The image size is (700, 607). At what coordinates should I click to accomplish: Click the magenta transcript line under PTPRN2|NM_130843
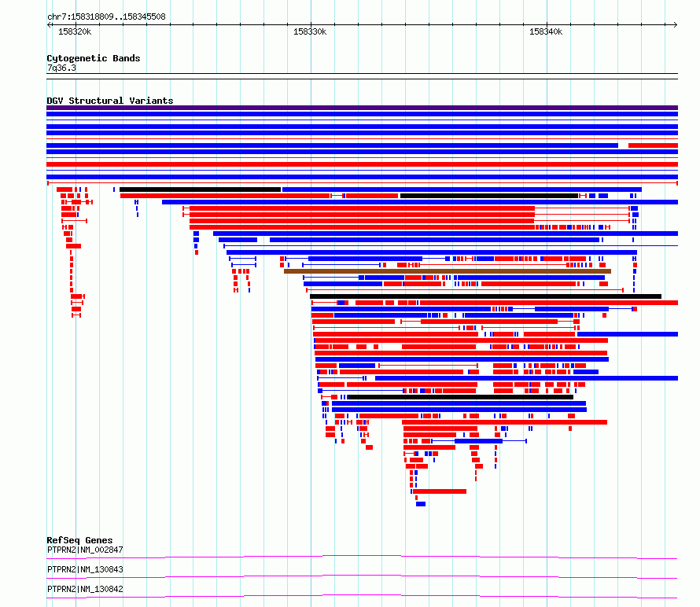click(362, 576)
